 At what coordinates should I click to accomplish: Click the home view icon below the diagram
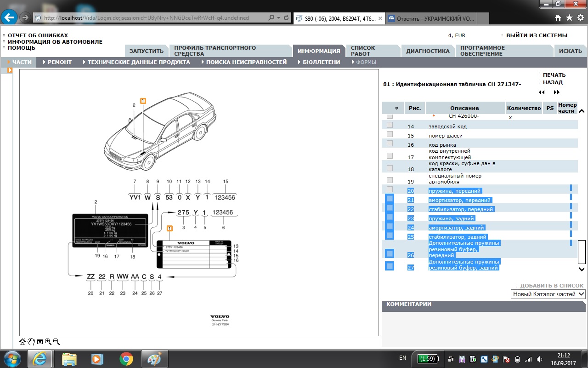click(23, 342)
